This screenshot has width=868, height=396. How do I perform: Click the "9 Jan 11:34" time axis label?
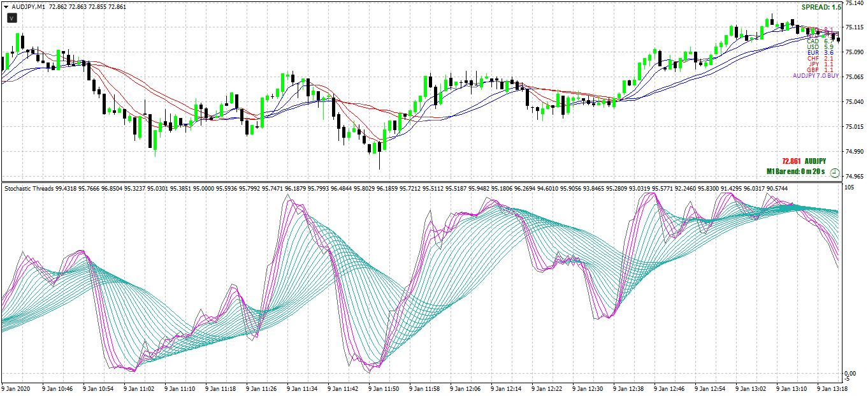pyautogui.click(x=303, y=388)
